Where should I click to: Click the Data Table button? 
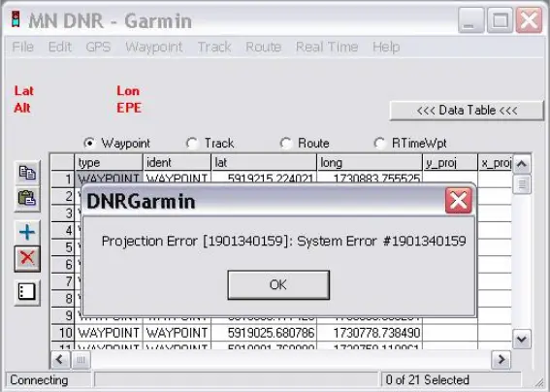(467, 111)
